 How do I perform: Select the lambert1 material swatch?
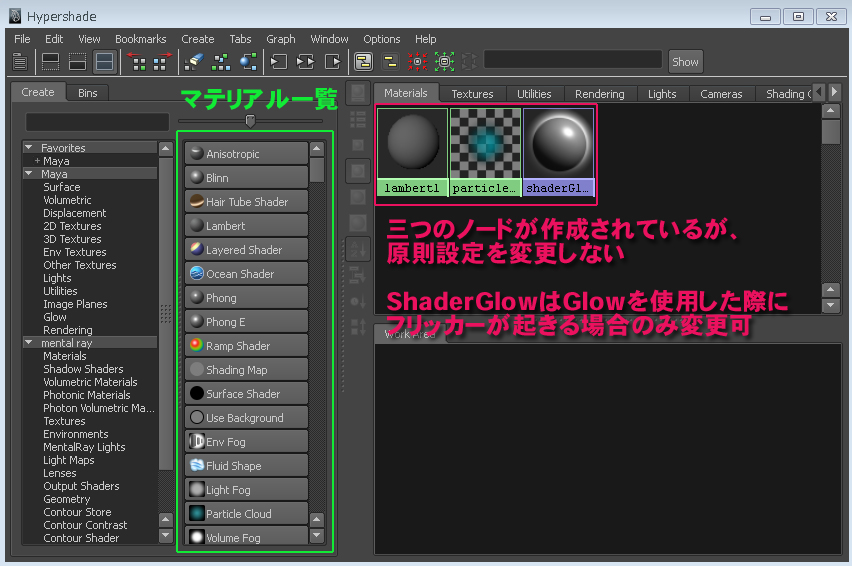(x=412, y=152)
